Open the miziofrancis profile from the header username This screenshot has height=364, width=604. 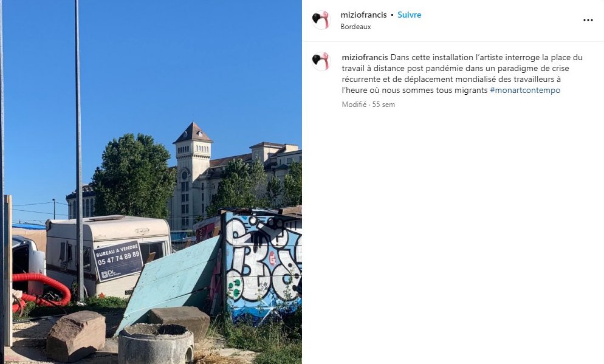363,15
